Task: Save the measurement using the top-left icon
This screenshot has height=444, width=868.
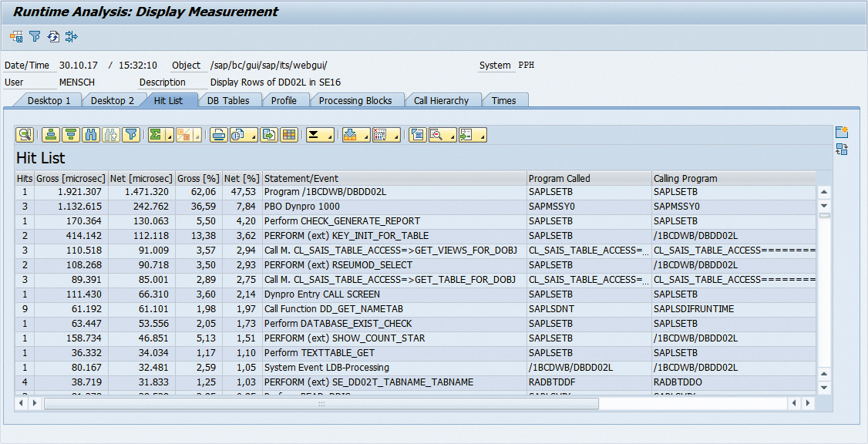Action: (x=15, y=36)
